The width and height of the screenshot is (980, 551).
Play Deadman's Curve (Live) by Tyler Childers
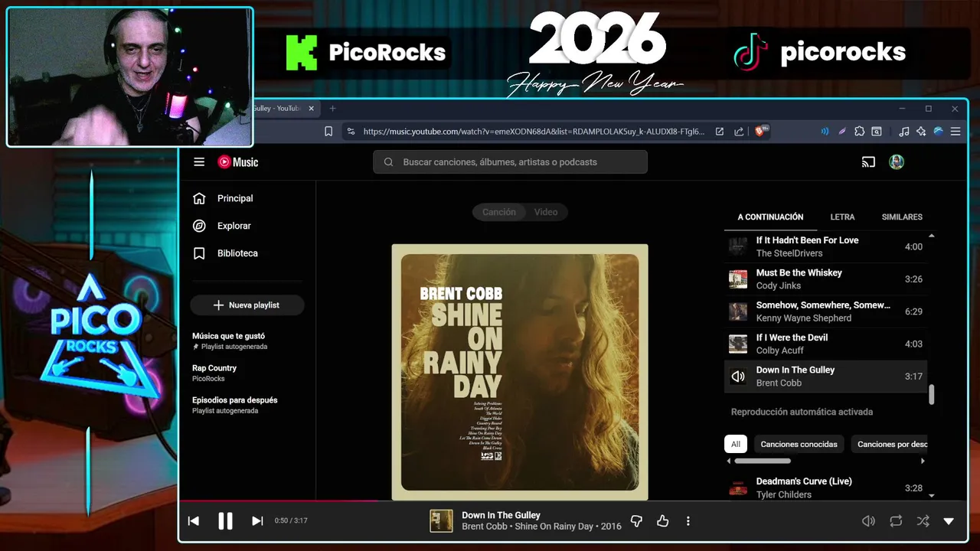pos(825,487)
